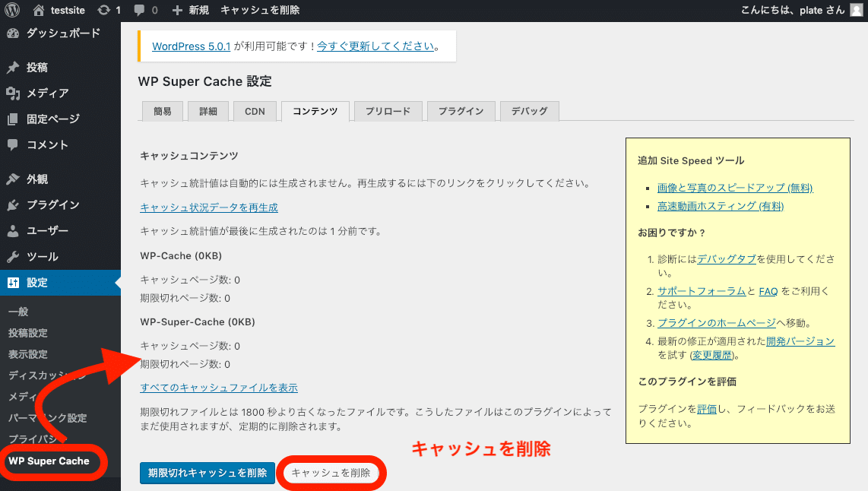868x491 pixels.
Task: Click the キャッシュを削除 button below
Action: click(x=331, y=474)
